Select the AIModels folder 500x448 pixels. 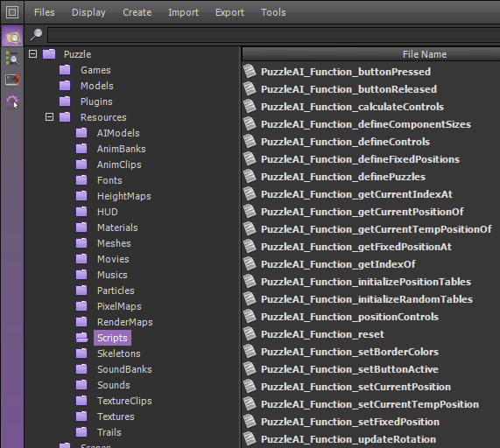pyautogui.click(x=118, y=133)
